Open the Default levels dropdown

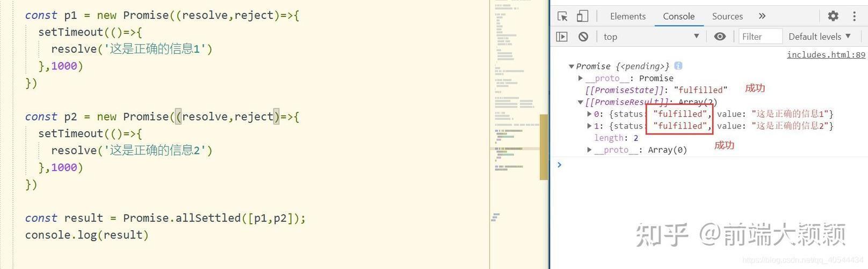tap(820, 37)
